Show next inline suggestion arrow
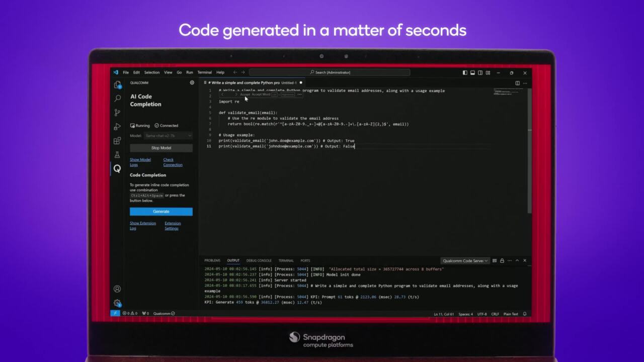Image resolution: width=644 pixels, height=362 pixels. tap(236, 95)
